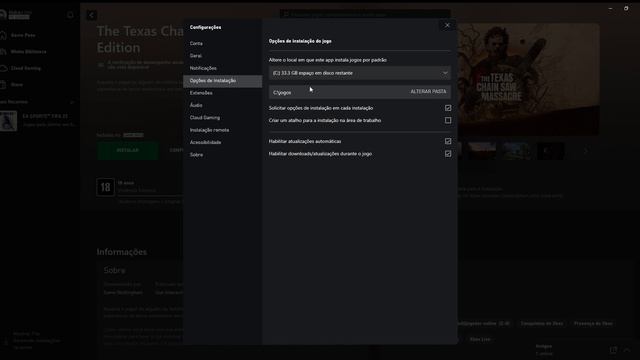The width and height of the screenshot is (640, 360).
Task: Click the green INSTALAR button
Action: pos(128,151)
